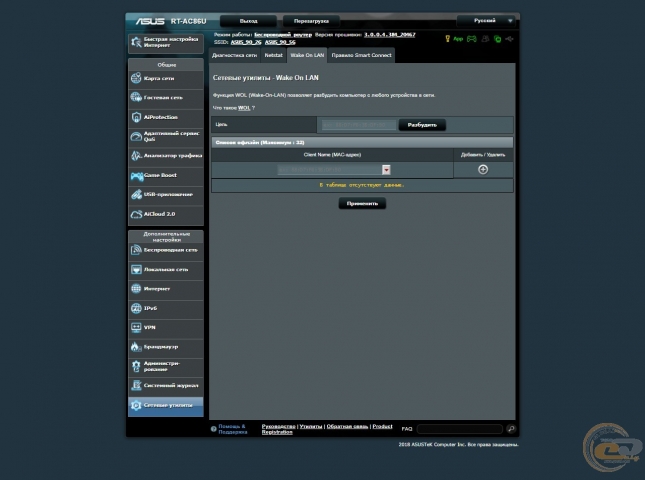Open firmware version 3.0.0.4.384_20467 link

(x=390, y=35)
